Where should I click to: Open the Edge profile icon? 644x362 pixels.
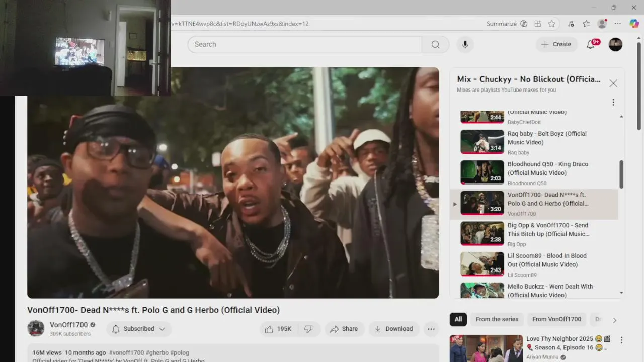point(602,24)
